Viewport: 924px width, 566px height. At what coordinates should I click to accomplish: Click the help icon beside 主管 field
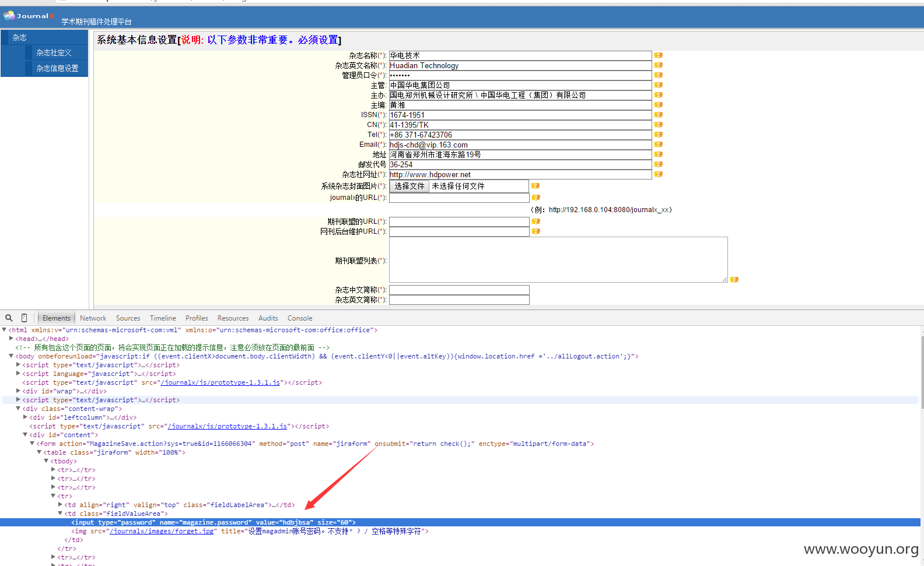tap(658, 85)
